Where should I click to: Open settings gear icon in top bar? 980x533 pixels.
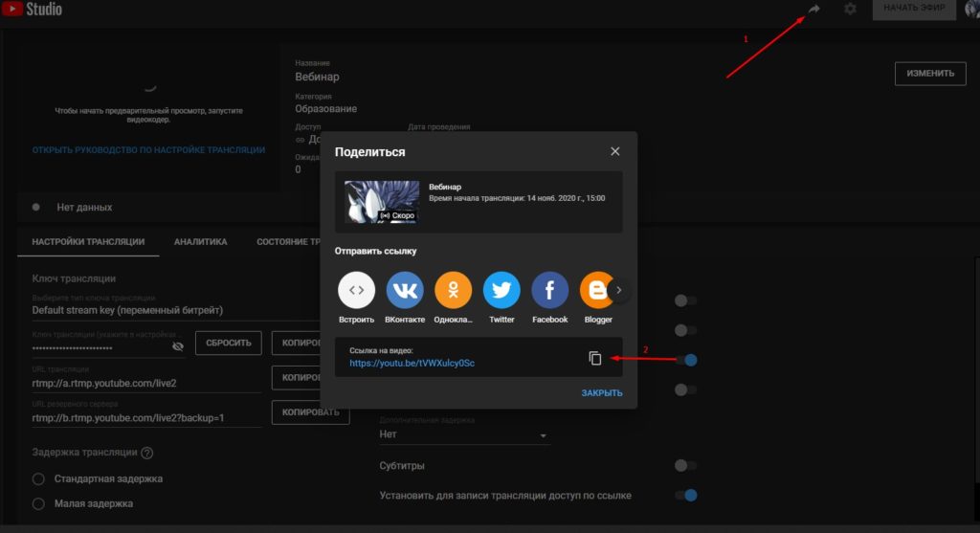click(x=850, y=9)
